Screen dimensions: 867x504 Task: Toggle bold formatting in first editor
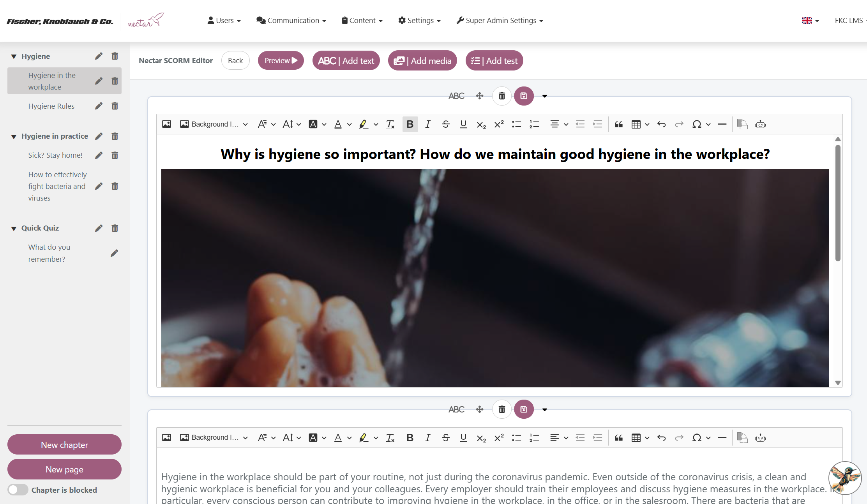click(410, 124)
